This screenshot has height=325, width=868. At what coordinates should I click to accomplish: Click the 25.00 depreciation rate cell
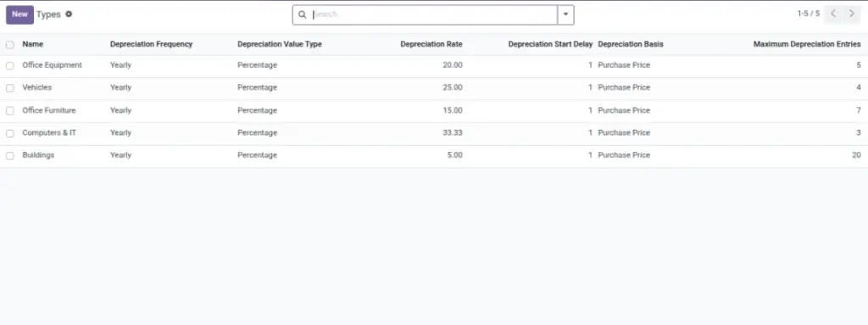pyautogui.click(x=453, y=87)
